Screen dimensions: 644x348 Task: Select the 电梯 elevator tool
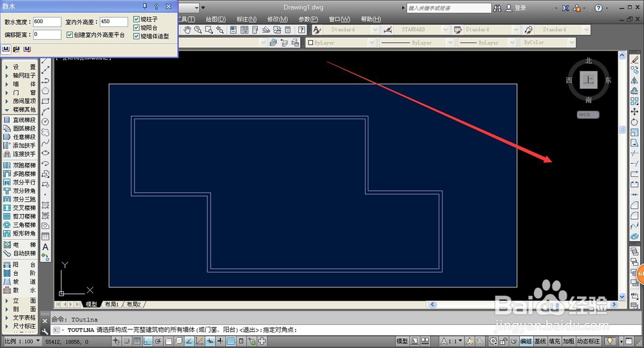pyautogui.click(x=20, y=244)
